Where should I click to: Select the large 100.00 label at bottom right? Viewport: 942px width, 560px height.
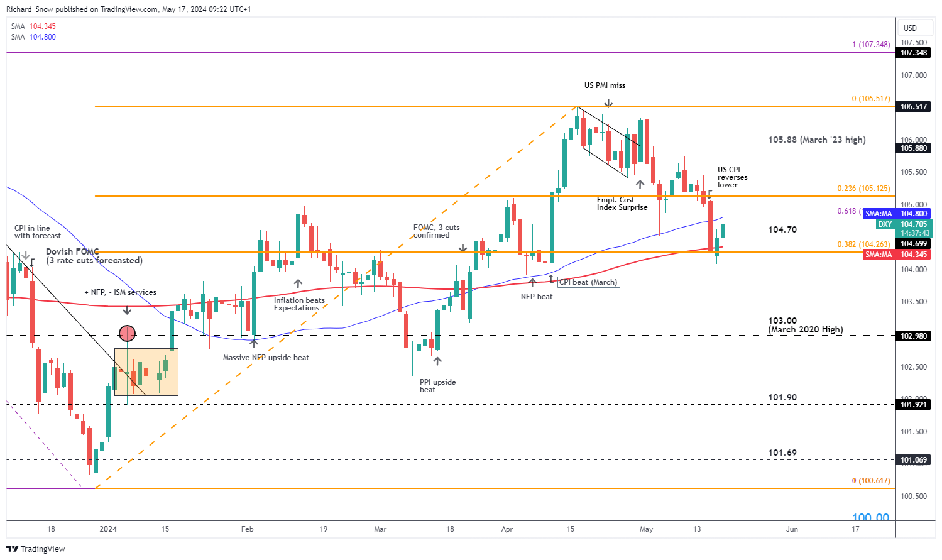(870, 517)
